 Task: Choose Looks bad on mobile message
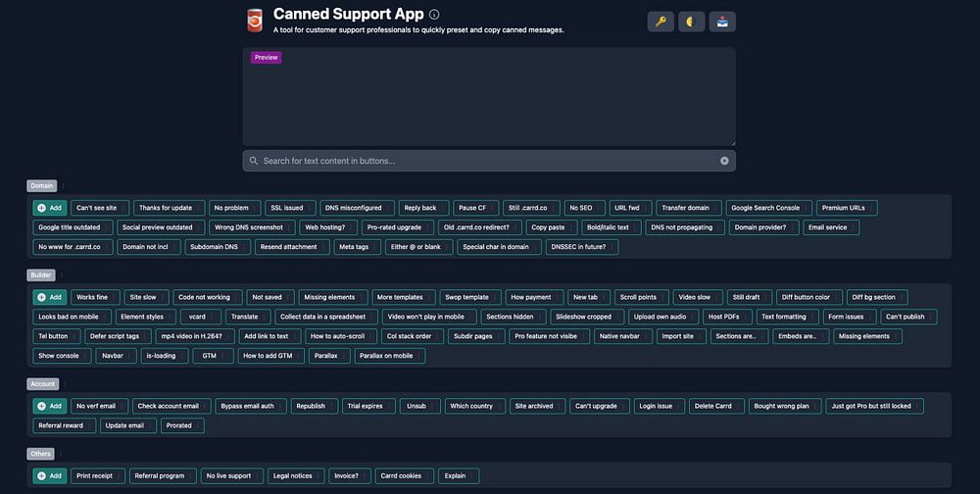click(x=72, y=317)
